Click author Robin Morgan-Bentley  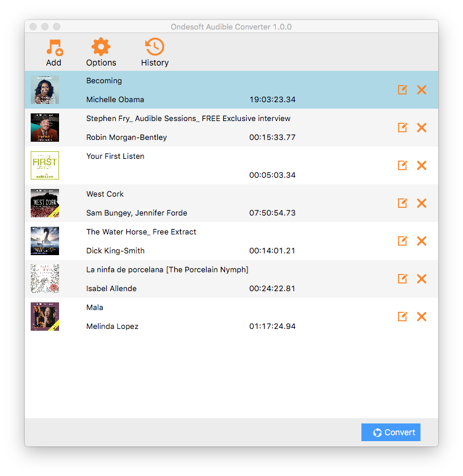point(126,137)
